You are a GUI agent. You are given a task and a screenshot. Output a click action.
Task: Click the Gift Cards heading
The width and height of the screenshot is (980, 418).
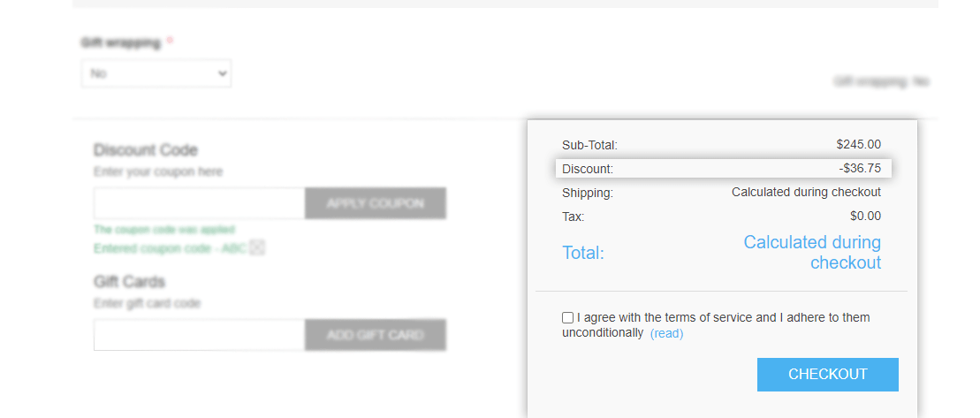(129, 282)
